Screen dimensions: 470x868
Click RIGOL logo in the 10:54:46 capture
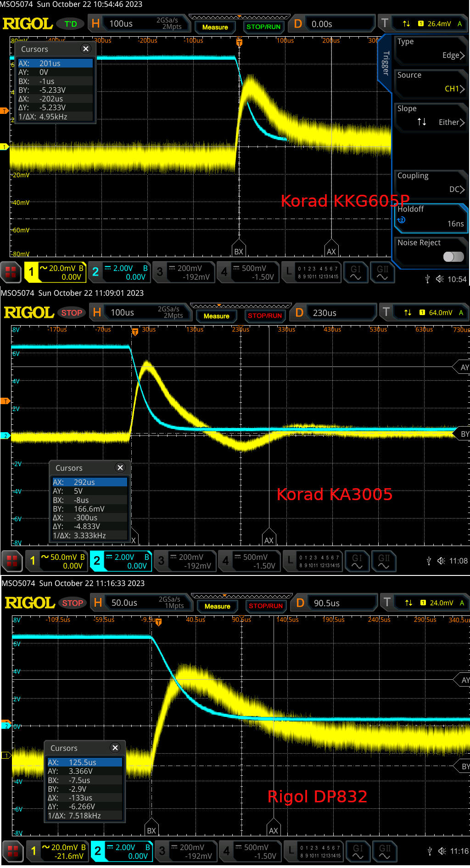28,23
